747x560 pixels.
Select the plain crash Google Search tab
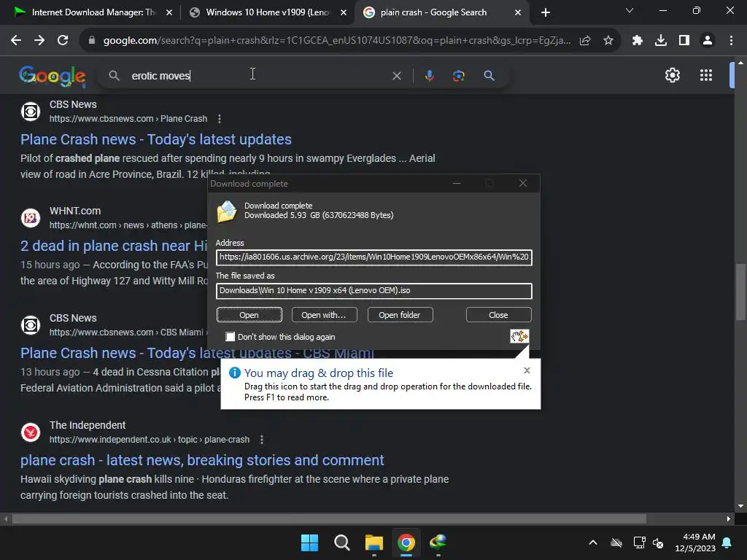tap(433, 12)
